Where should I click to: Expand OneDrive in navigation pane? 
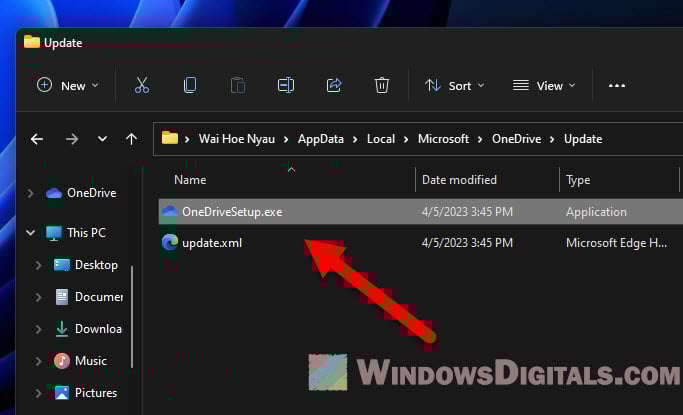[30, 193]
